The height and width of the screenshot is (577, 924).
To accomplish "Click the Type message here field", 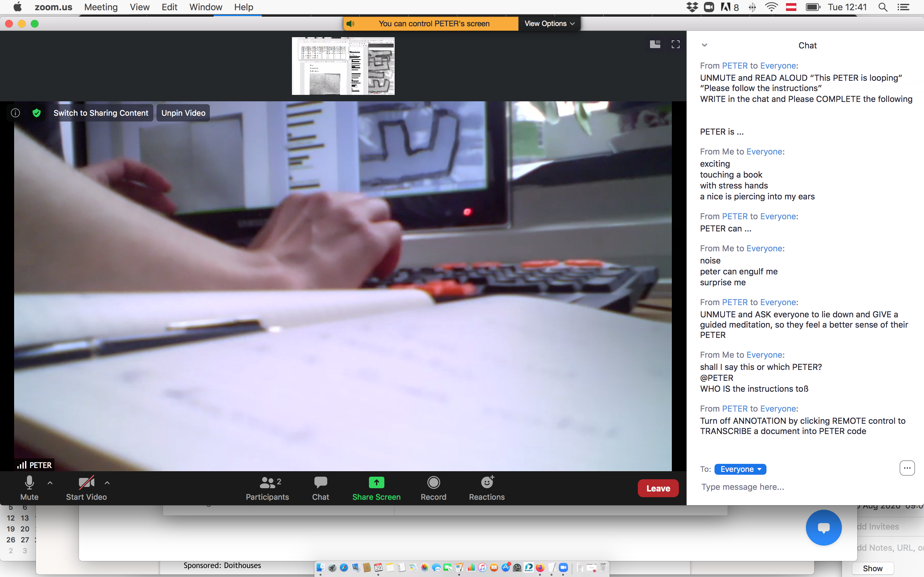I will tap(742, 487).
